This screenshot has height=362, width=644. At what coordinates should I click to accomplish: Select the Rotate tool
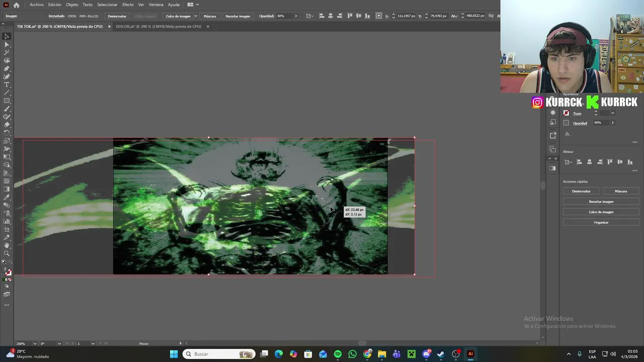point(7,133)
